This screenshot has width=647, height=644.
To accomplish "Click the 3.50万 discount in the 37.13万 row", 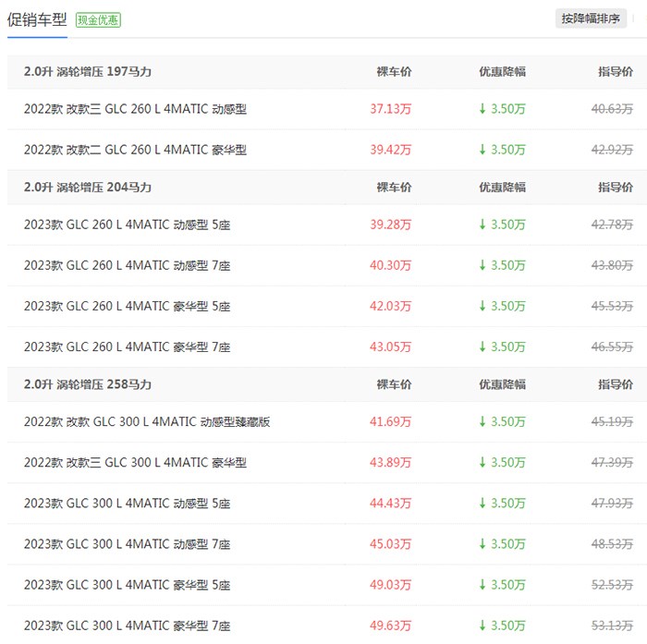I will click(502, 109).
